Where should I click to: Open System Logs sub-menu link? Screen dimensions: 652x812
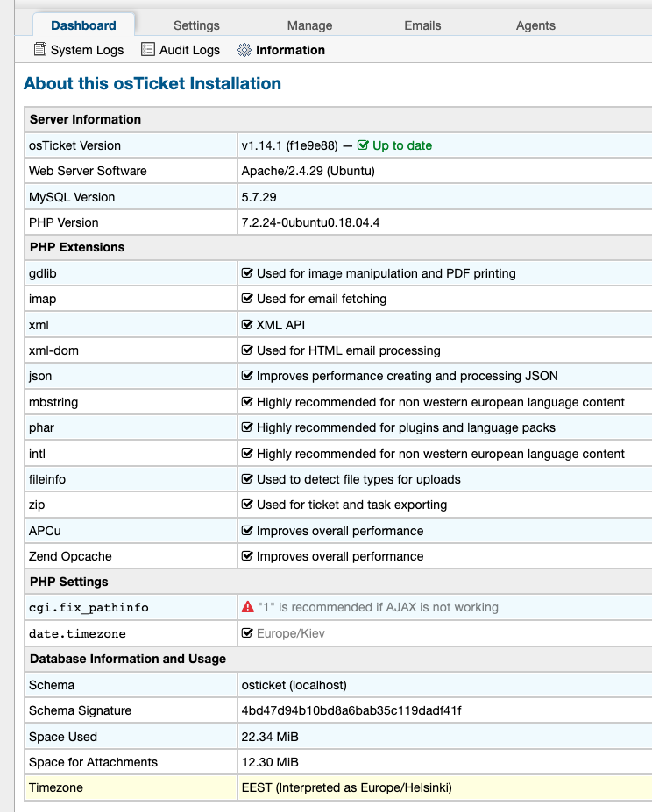click(x=79, y=50)
